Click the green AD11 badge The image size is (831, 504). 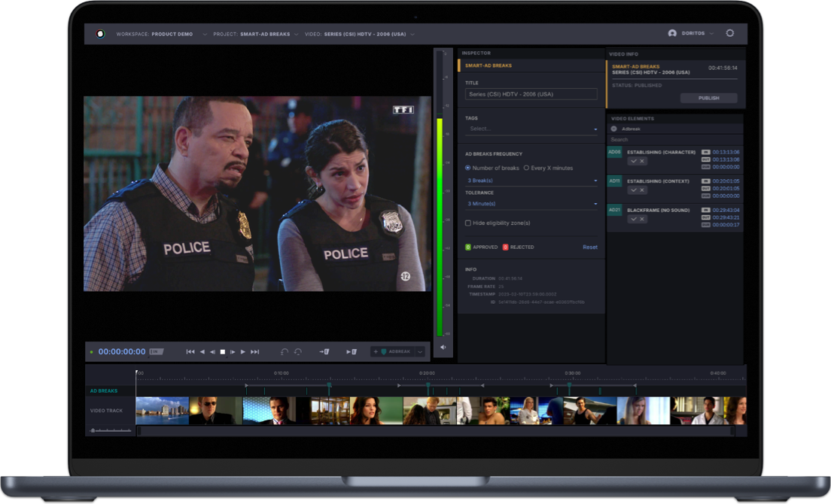614,181
